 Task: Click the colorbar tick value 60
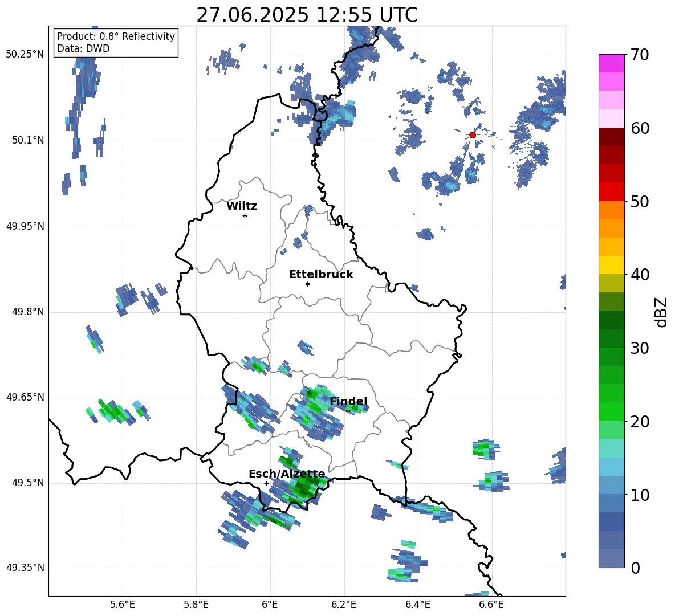[640, 128]
